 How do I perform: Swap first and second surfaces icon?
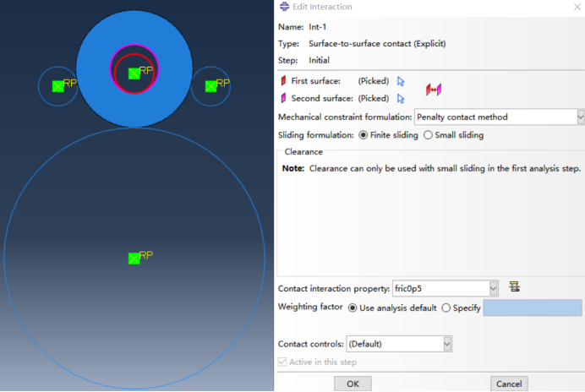[x=434, y=90]
